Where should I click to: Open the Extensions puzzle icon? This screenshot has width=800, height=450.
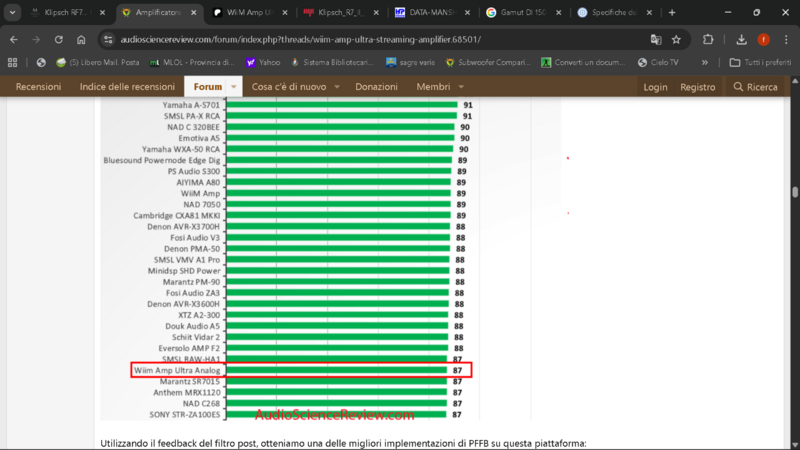[x=709, y=39]
